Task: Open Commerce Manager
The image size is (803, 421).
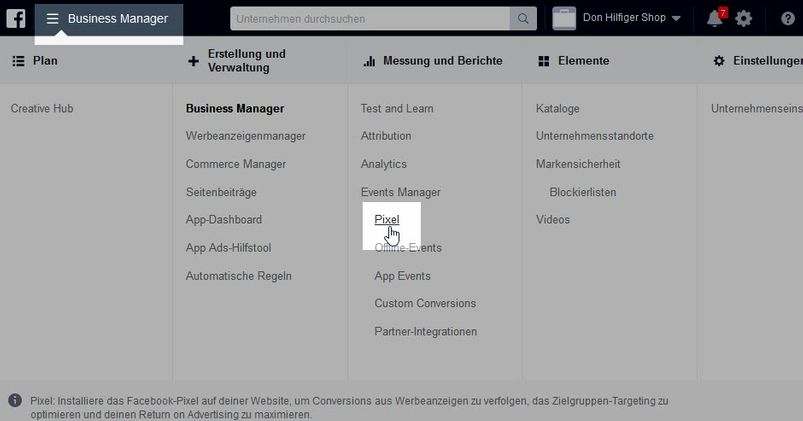Action: click(x=236, y=164)
